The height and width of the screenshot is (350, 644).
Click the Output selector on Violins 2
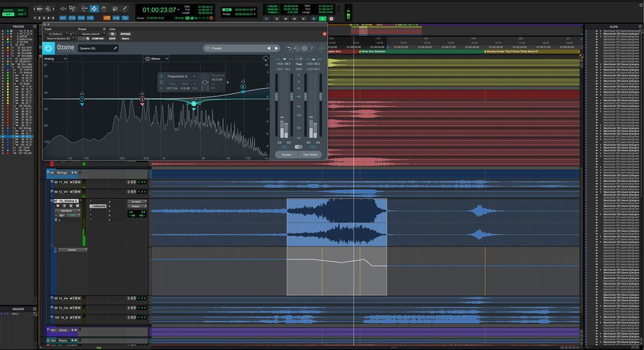pos(136,206)
